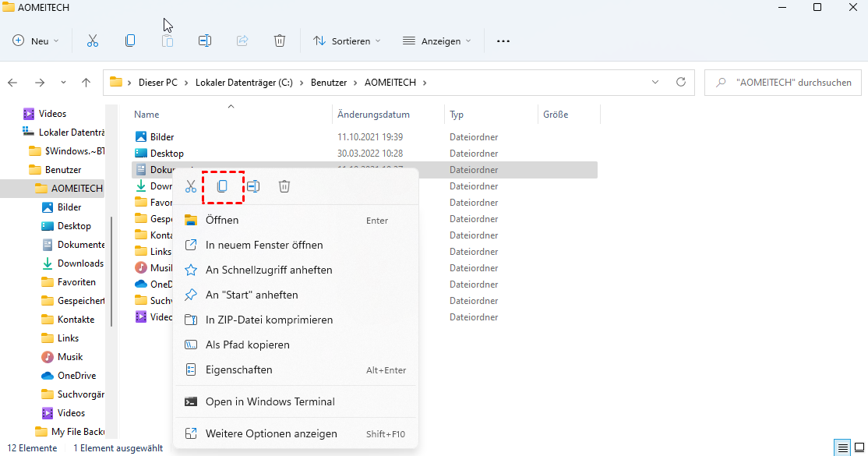Image resolution: width=868 pixels, height=456 pixels.
Task: Choose In neuem Fenster öffnen
Action: click(x=295, y=245)
